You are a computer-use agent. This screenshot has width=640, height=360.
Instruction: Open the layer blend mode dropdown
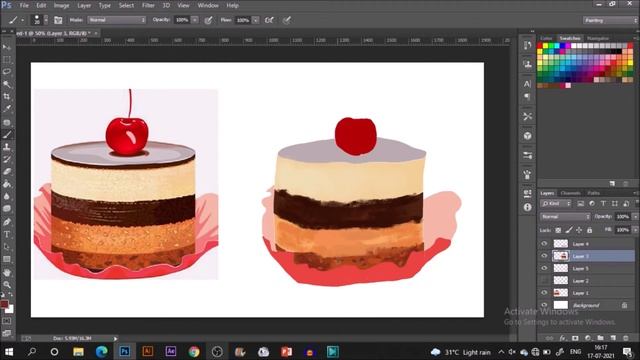point(565,217)
